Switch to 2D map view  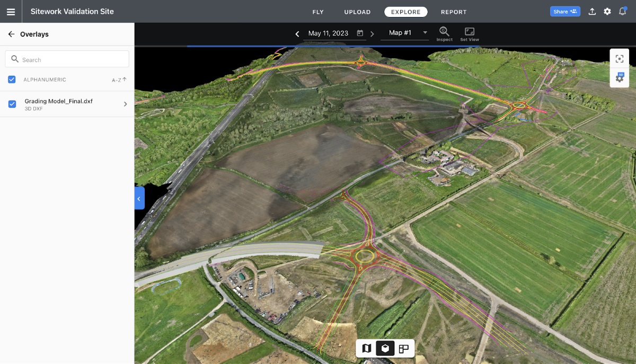tap(366, 348)
